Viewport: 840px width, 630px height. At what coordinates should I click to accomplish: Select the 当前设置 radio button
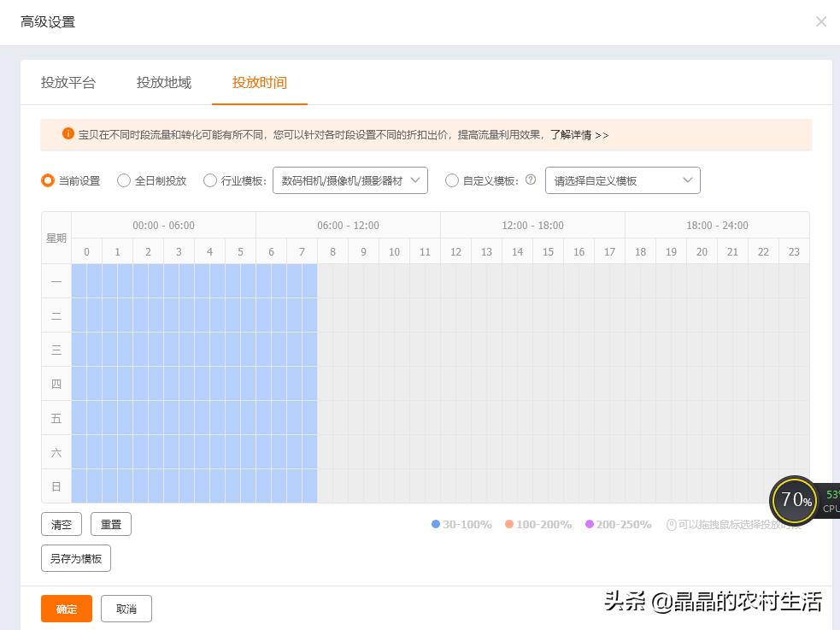(48, 180)
